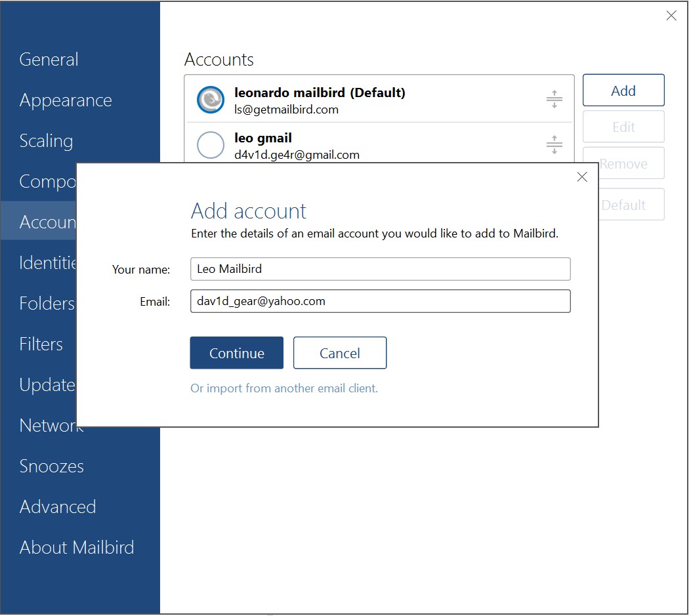The height and width of the screenshot is (616, 691).
Task: Open the Appearance settings section
Action: [66, 100]
